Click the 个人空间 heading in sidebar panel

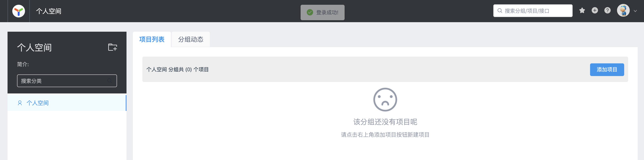click(34, 48)
